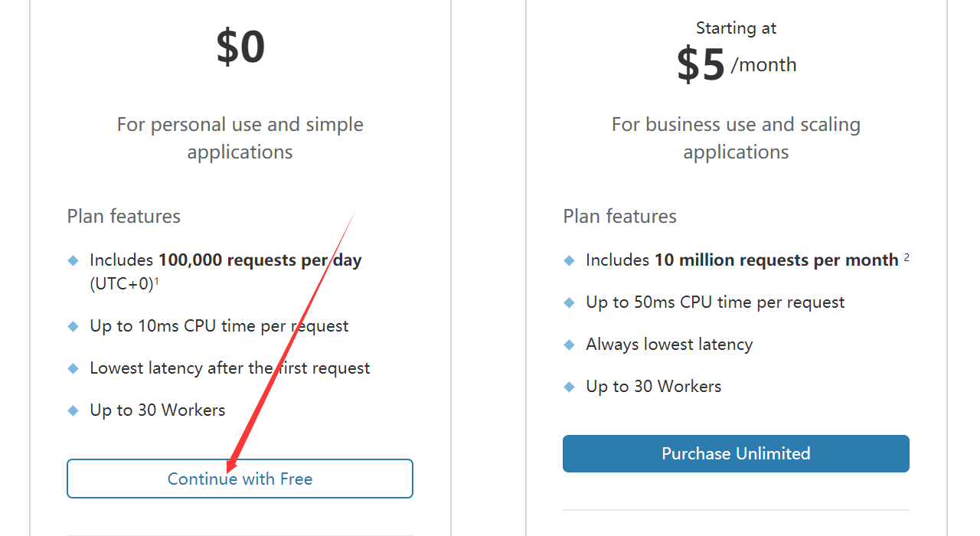Image resolution: width=980 pixels, height=536 pixels.
Task: Select the $5 price figure
Action: click(x=701, y=64)
